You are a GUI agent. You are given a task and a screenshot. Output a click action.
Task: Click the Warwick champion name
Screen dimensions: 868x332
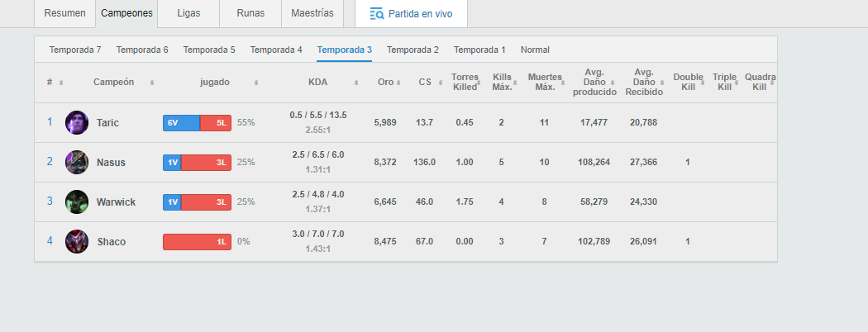(116, 202)
